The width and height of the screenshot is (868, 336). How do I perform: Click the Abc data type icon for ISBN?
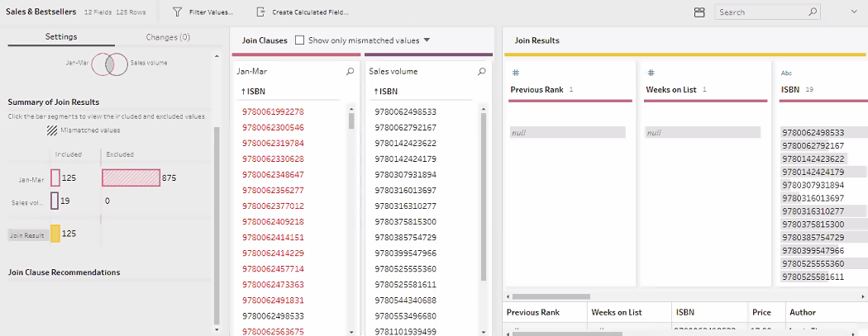[786, 73]
